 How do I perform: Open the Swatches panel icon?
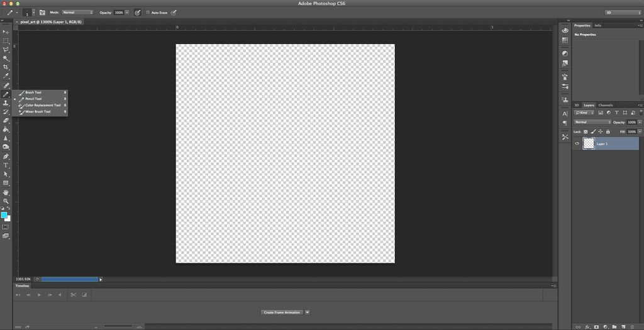coord(565,40)
